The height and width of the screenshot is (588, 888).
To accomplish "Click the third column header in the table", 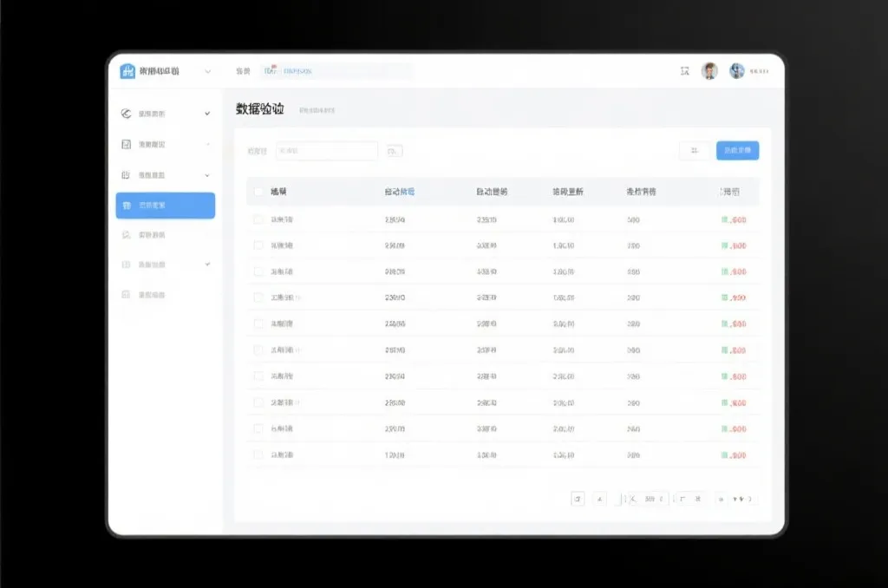I will [x=492, y=192].
